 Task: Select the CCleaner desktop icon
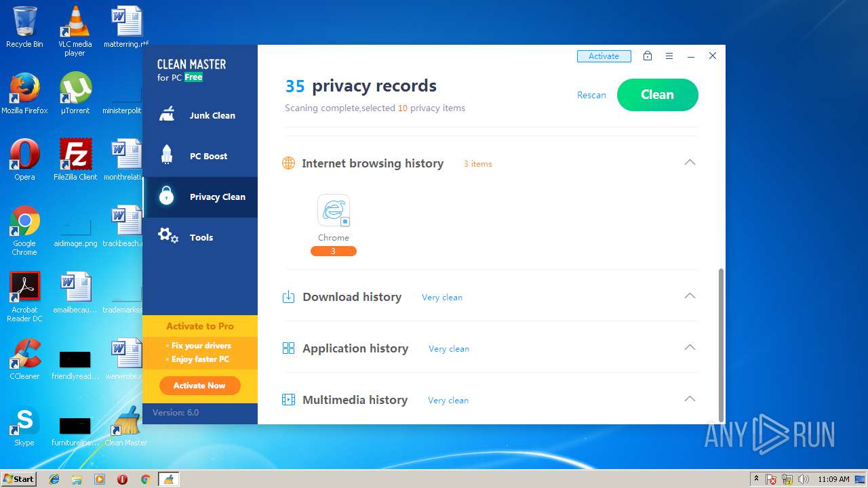(24, 359)
